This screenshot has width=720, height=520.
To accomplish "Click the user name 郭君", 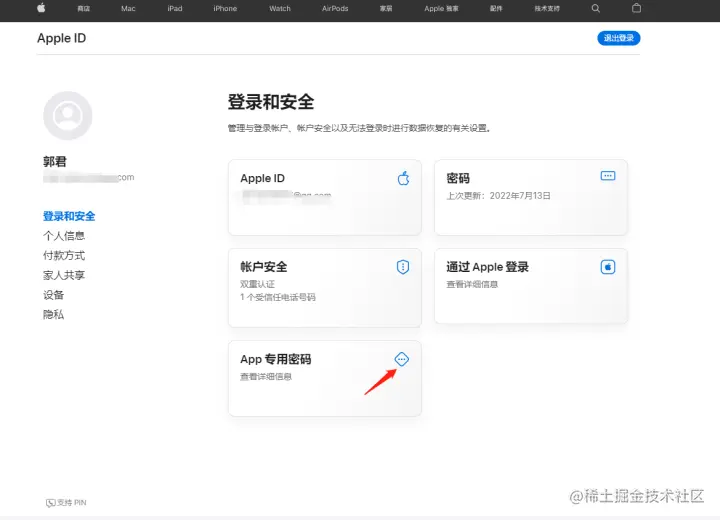I will coord(55,162).
